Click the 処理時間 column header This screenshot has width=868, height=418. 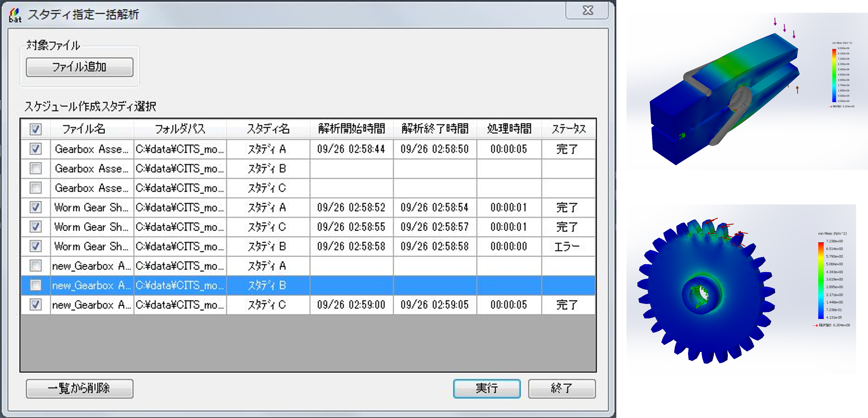[509, 129]
